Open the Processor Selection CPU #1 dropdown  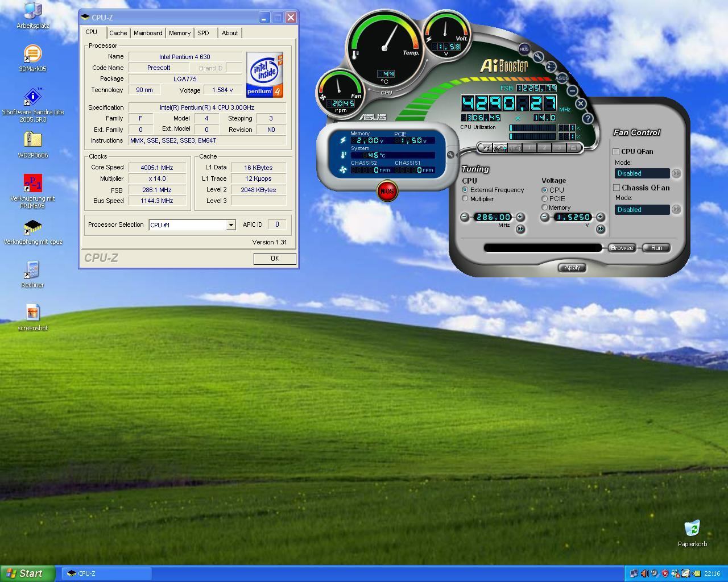192,225
